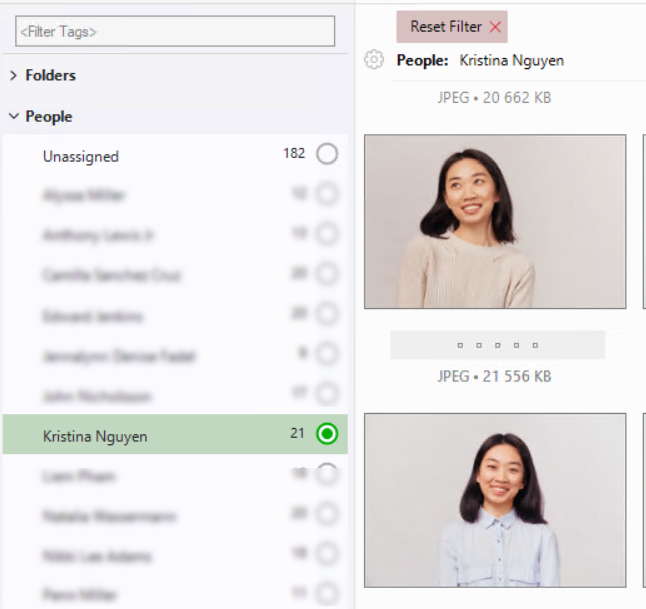Screen dimensions: 646x609
Task: Click the Reset Filter button
Action: pyautogui.click(x=446, y=27)
